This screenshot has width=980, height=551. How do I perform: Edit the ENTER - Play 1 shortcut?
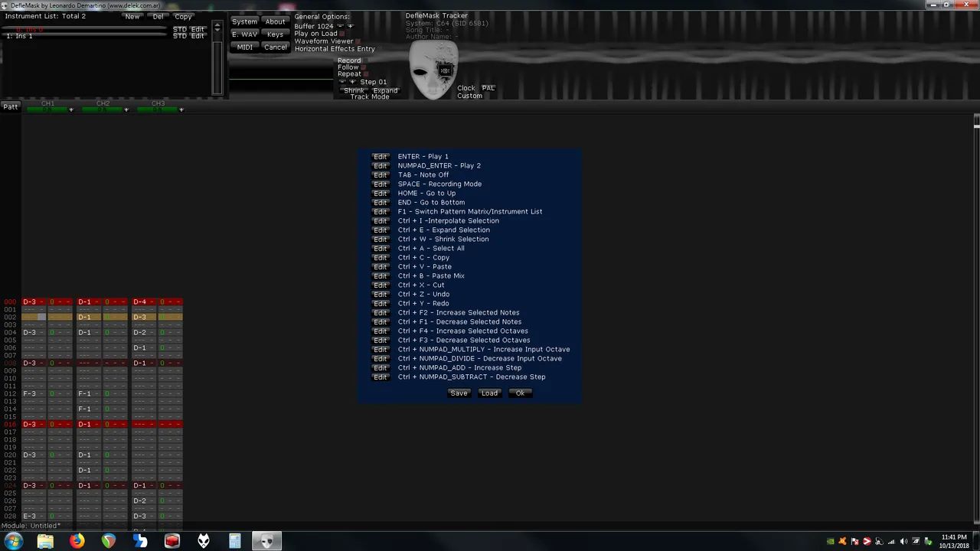pos(381,157)
